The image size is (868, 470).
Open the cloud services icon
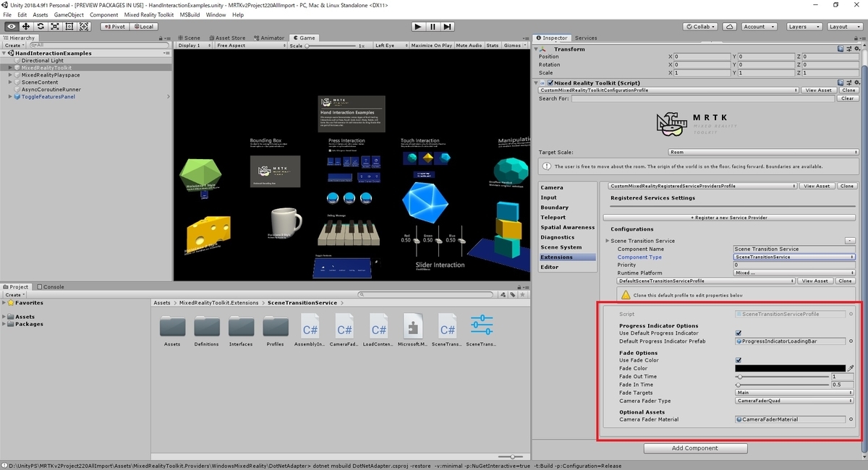(728, 26)
